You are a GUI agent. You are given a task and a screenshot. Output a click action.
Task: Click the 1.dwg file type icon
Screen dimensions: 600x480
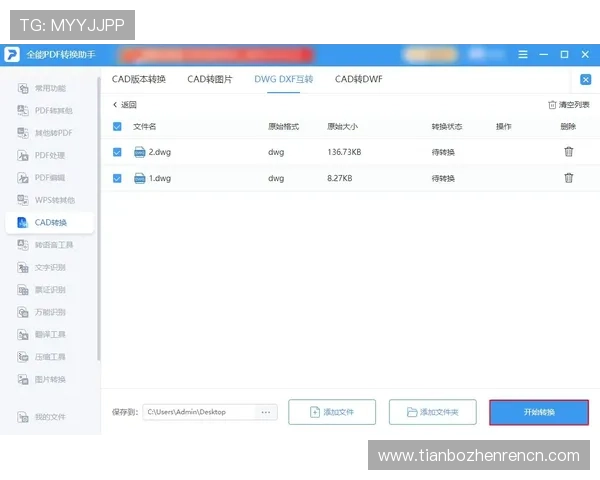[140, 178]
